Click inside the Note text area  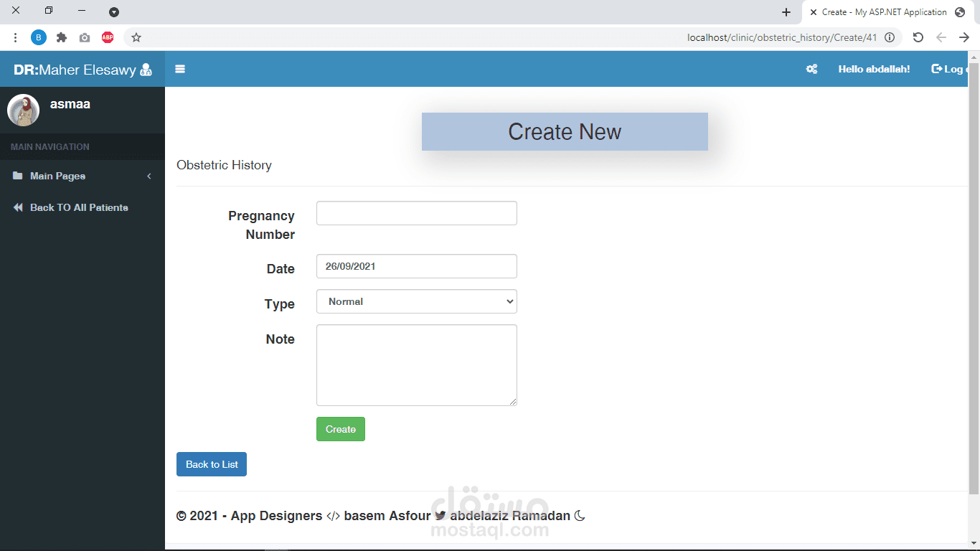point(417,365)
